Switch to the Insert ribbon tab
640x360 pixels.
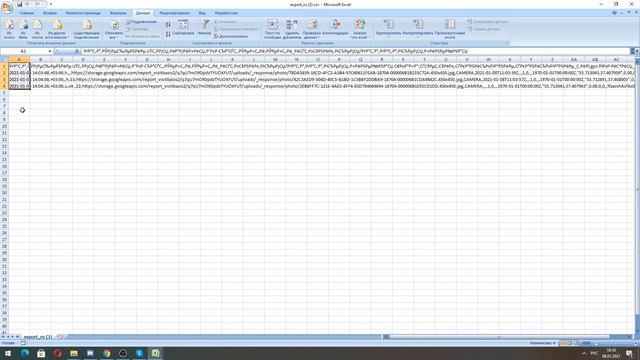pyautogui.click(x=50, y=13)
